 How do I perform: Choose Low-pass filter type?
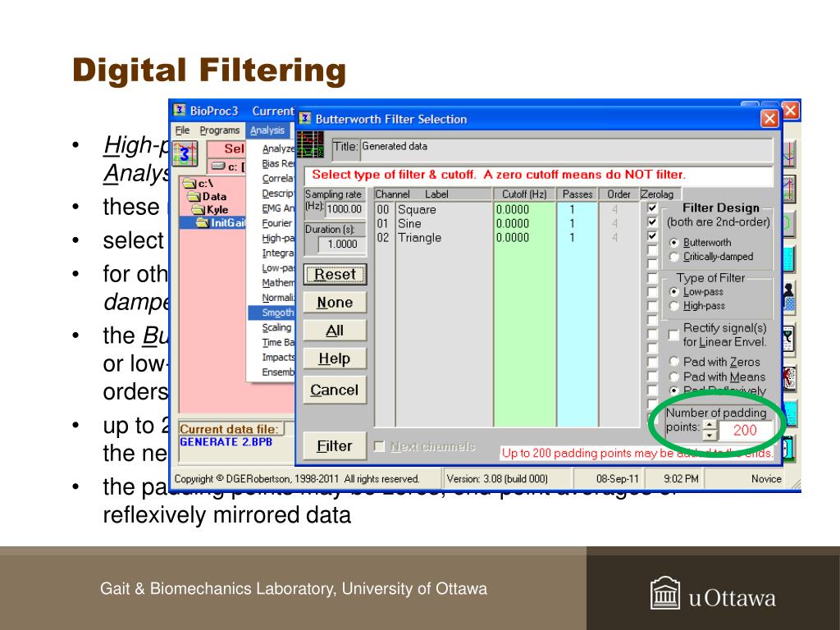coord(674,292)
